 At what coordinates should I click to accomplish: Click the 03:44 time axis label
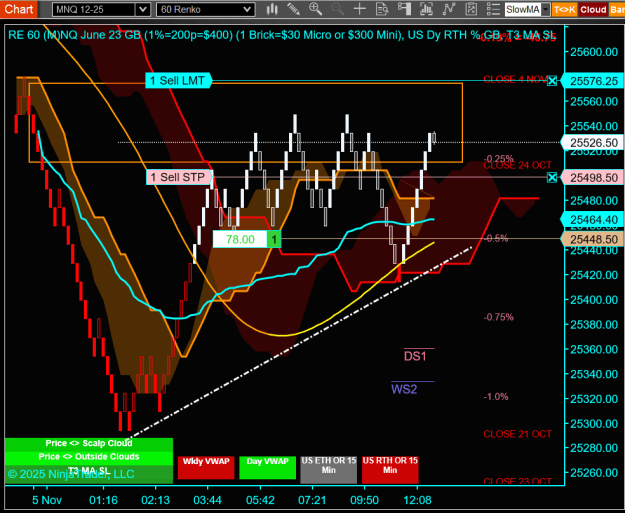point(207,500)
